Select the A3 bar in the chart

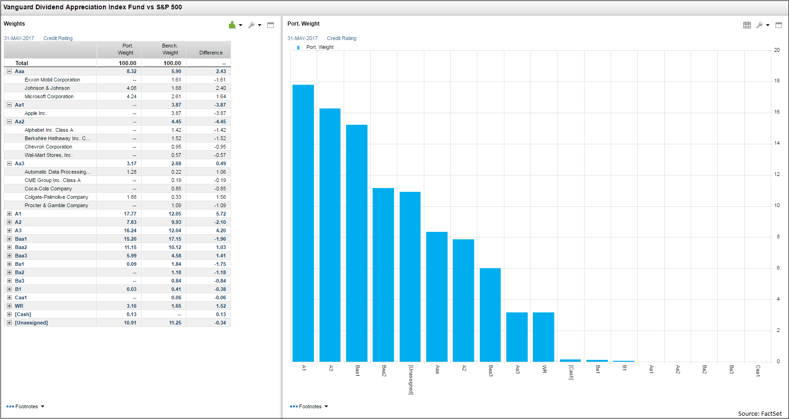[x=330, y=235]
